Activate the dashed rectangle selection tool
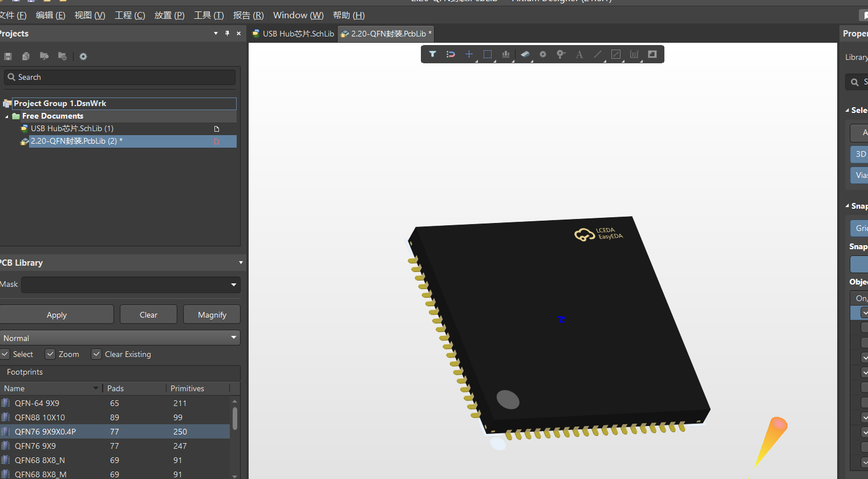868x479 pixels. click(x=488, y=54)
